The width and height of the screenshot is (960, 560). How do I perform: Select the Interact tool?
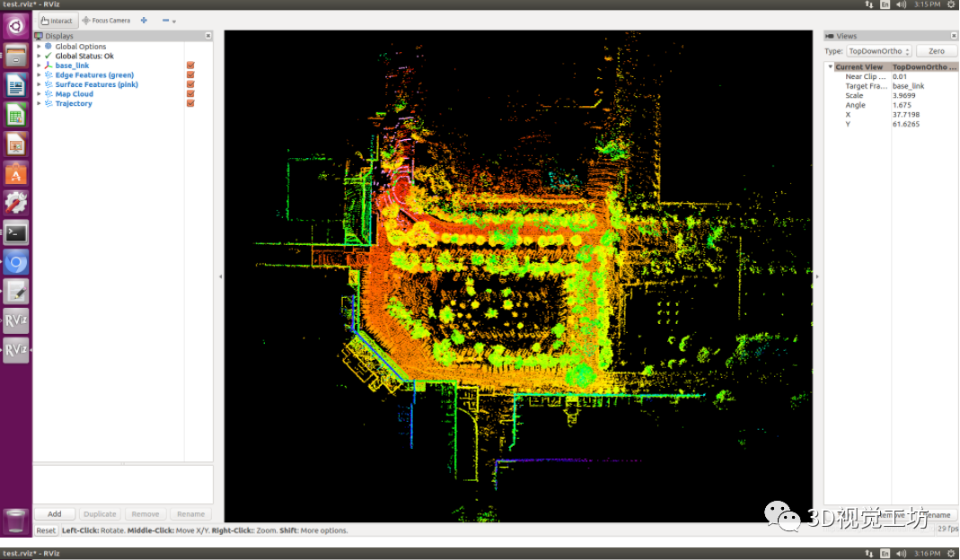(x=56, y=20)
